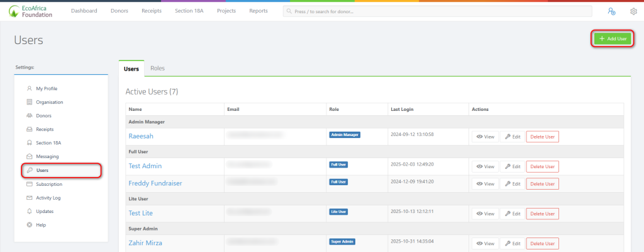Viewport: 644px width, 252px height.
Task: Open Updates bell item in sidebar
Action: pos(45,211)
